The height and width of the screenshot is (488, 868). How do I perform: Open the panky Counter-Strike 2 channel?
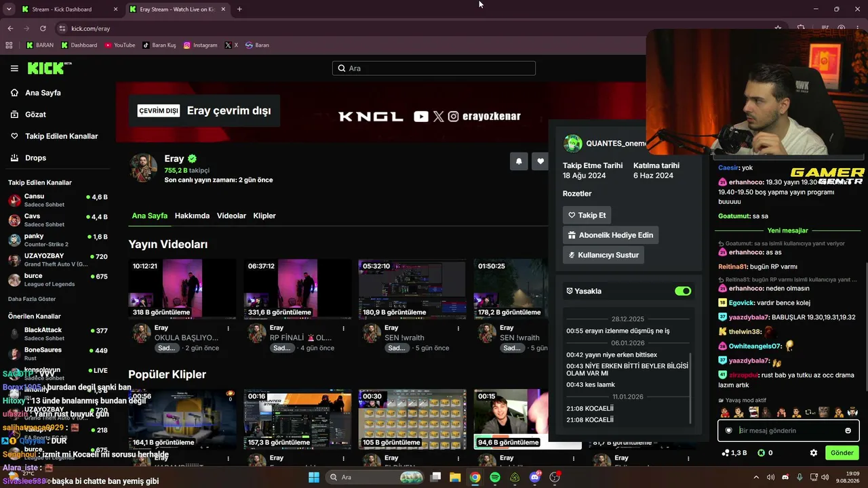tap(58, 240)
